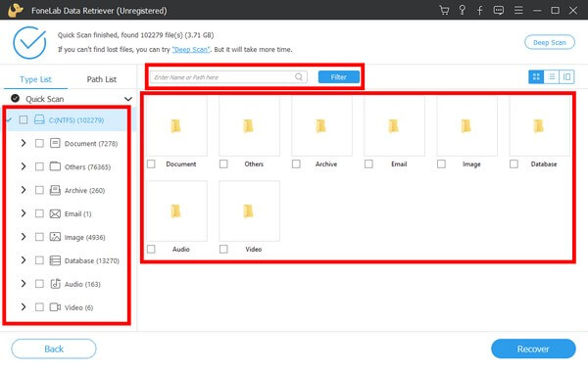Select the Quick Scan heading label

pos(45,99)
